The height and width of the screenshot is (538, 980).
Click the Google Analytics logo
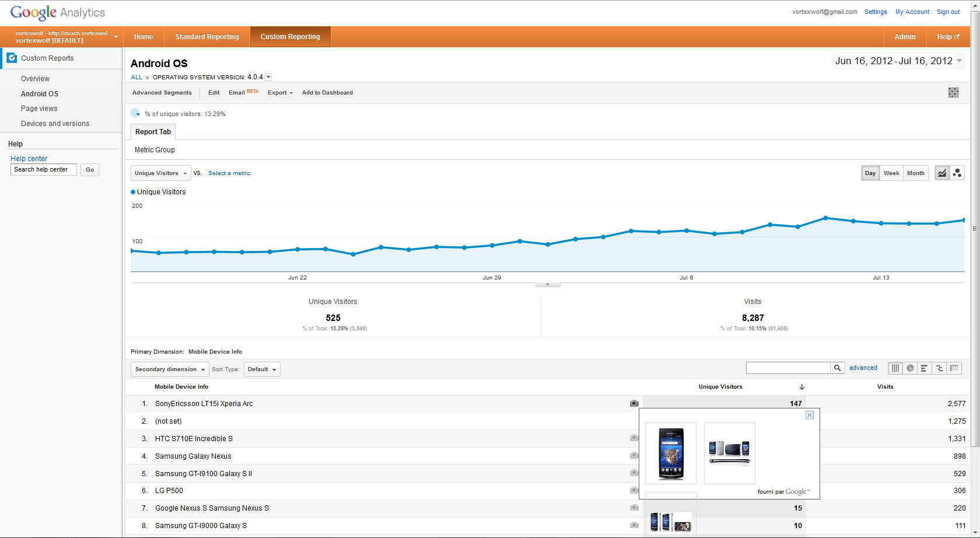click(x=58, y=12)
